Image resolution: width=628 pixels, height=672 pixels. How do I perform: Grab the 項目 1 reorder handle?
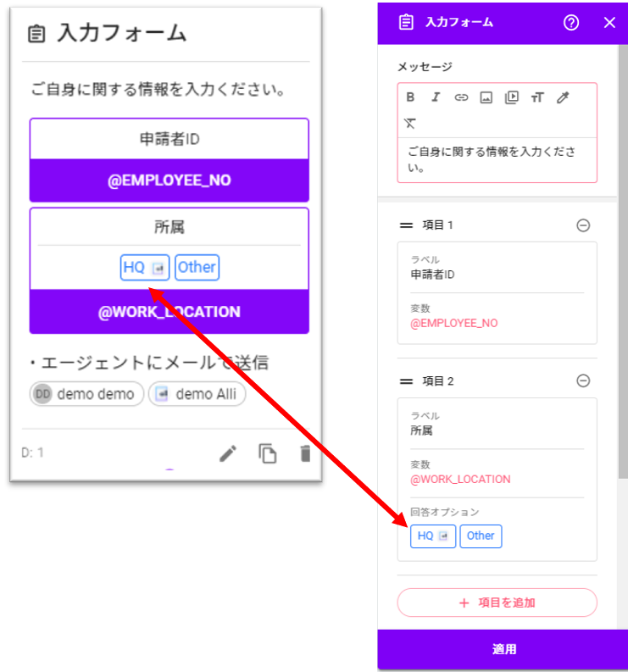406,225
